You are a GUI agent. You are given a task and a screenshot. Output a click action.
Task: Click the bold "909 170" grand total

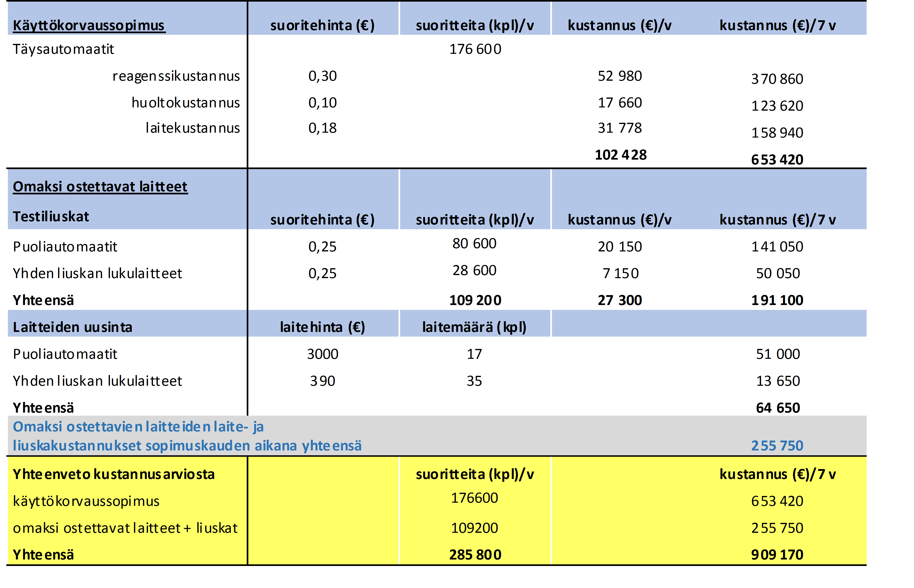point(777,555)
